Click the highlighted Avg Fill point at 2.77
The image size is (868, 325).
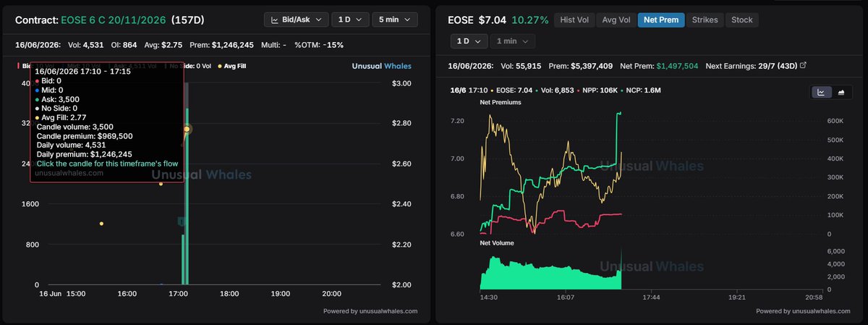pyautogui.click(x=187, y=129)
